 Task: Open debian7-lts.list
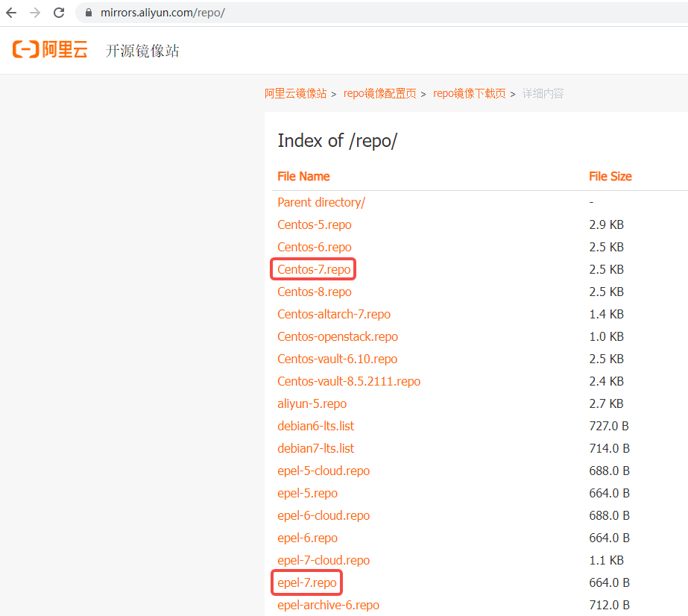coord(315,449)
